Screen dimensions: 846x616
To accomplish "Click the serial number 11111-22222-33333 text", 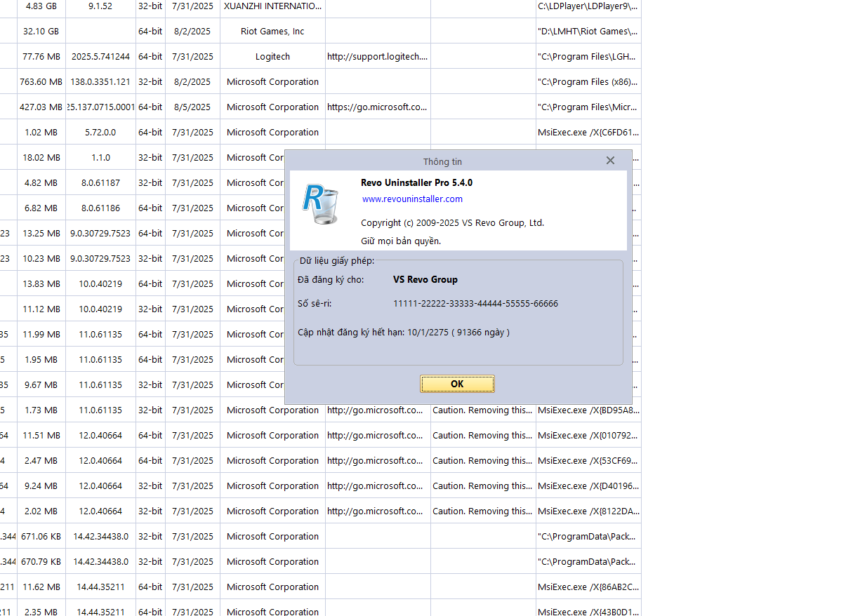I will pos(475,304).
